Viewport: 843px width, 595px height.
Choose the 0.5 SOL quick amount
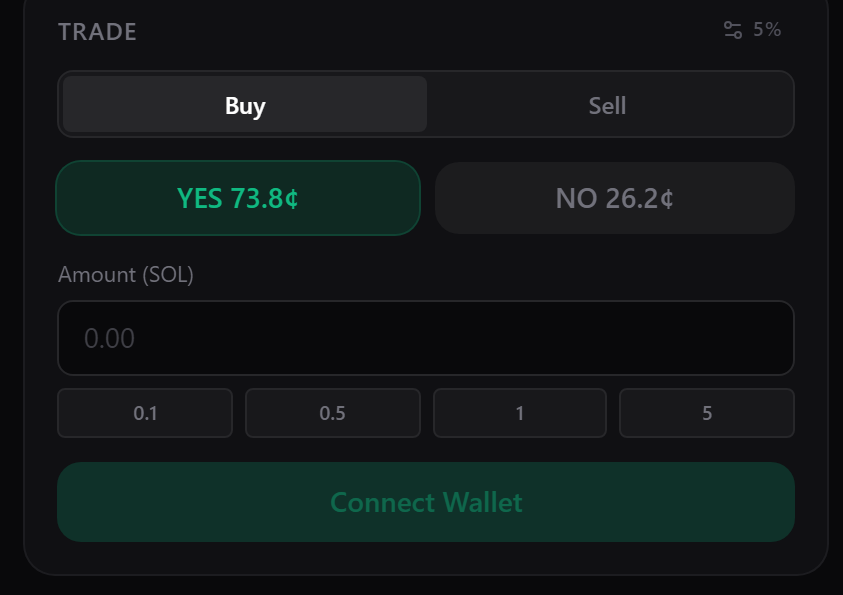tap(332, 412)
